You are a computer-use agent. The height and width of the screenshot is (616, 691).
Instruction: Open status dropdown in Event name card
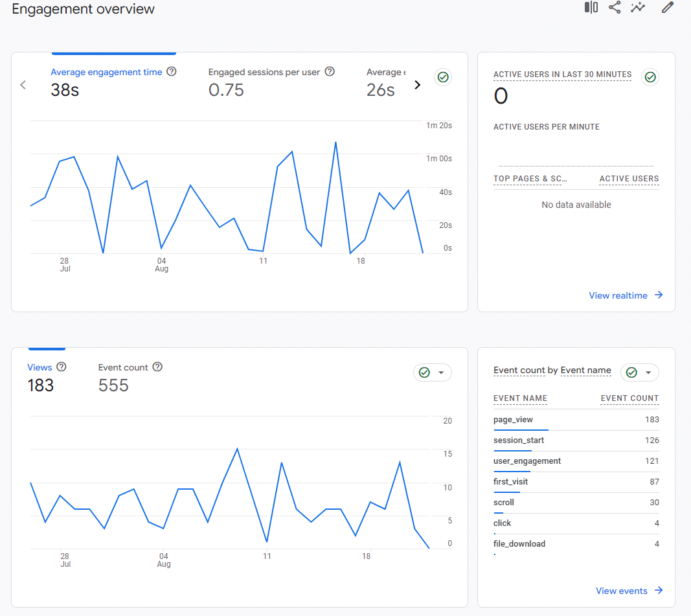639,372
